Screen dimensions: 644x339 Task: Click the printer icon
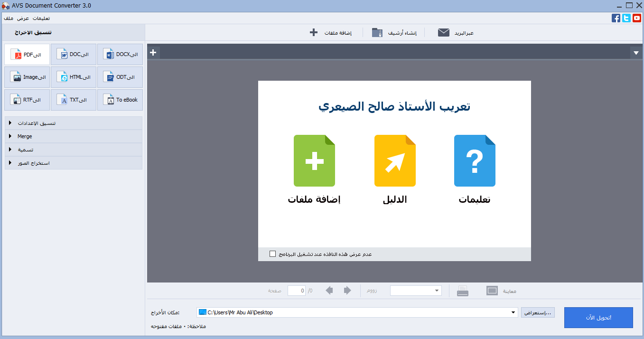[463, 291]
